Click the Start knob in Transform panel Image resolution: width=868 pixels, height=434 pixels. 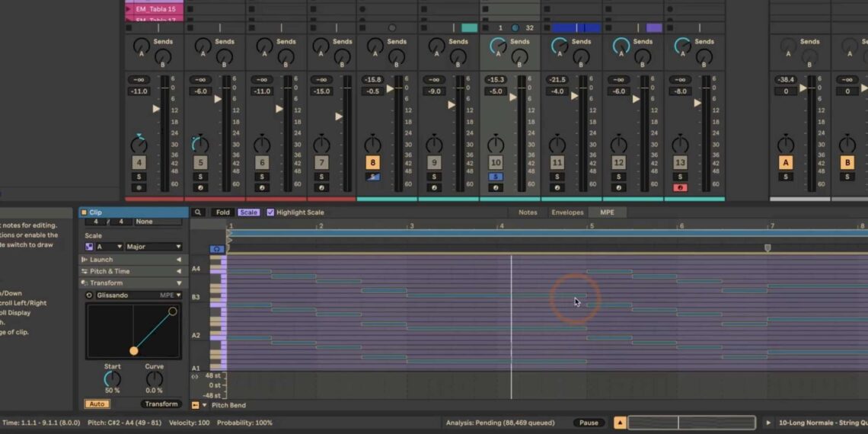pyautogui.click(x=112, y=378)
